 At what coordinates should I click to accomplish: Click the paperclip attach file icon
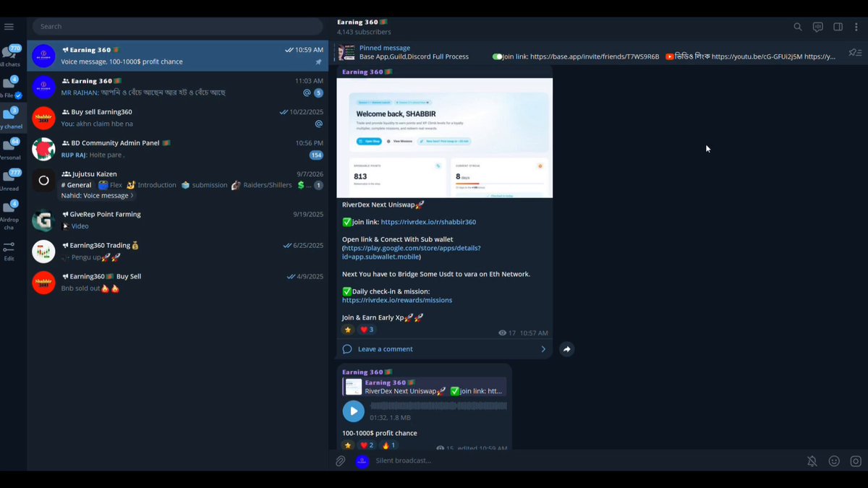click(340, 461)
